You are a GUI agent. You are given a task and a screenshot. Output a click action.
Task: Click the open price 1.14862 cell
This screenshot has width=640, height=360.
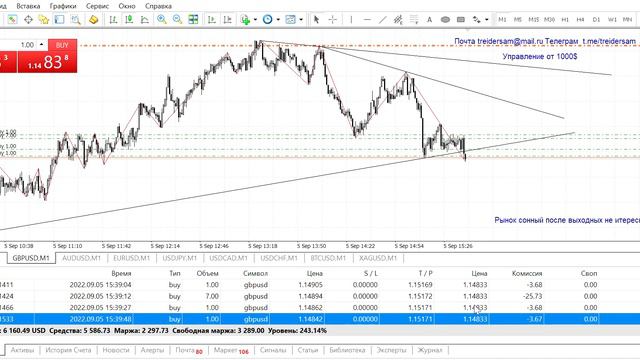(310, 307)
